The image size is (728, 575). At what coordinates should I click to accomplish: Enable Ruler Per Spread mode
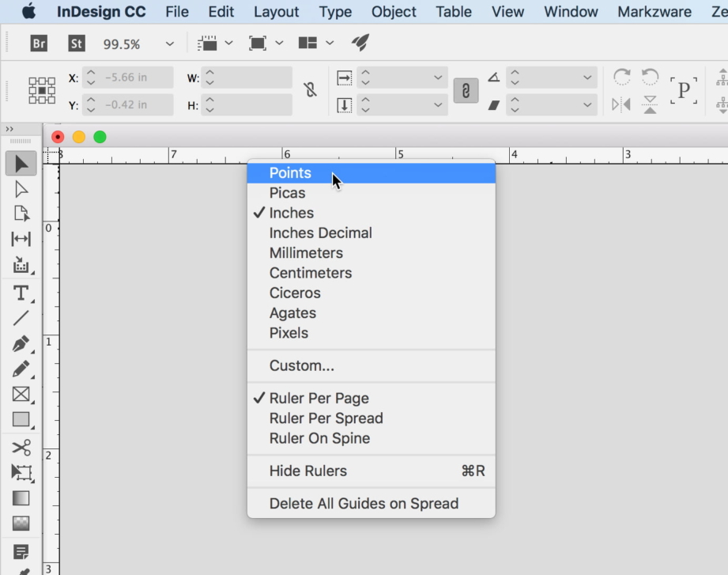(x=326, y=418)
